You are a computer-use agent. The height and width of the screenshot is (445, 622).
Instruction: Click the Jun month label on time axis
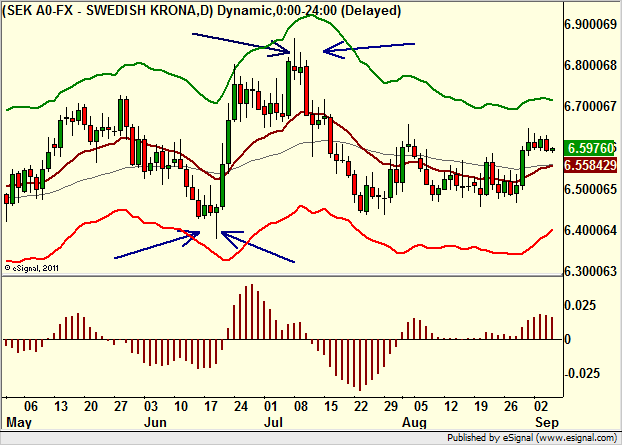[155, 422]
